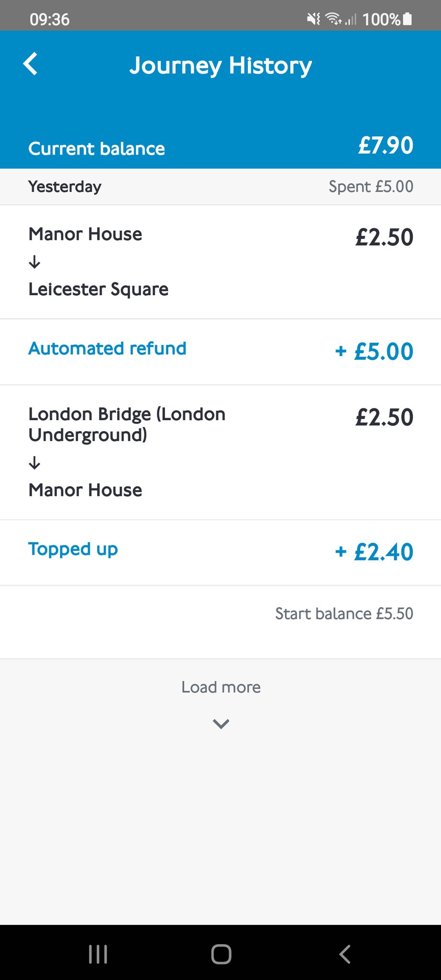Select the Topped up entry
The width and height of the screenshot is (441, 980).
point(73,549)
